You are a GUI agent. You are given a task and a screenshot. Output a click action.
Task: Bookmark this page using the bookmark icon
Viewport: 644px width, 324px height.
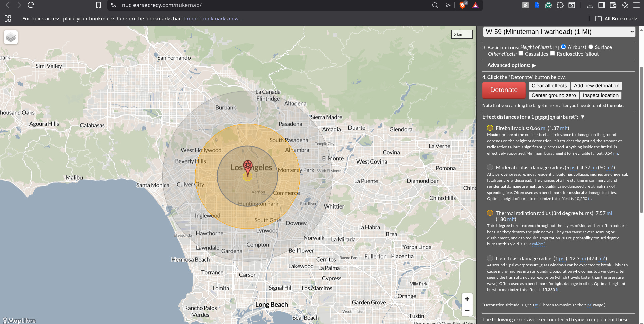coord(98,5)
